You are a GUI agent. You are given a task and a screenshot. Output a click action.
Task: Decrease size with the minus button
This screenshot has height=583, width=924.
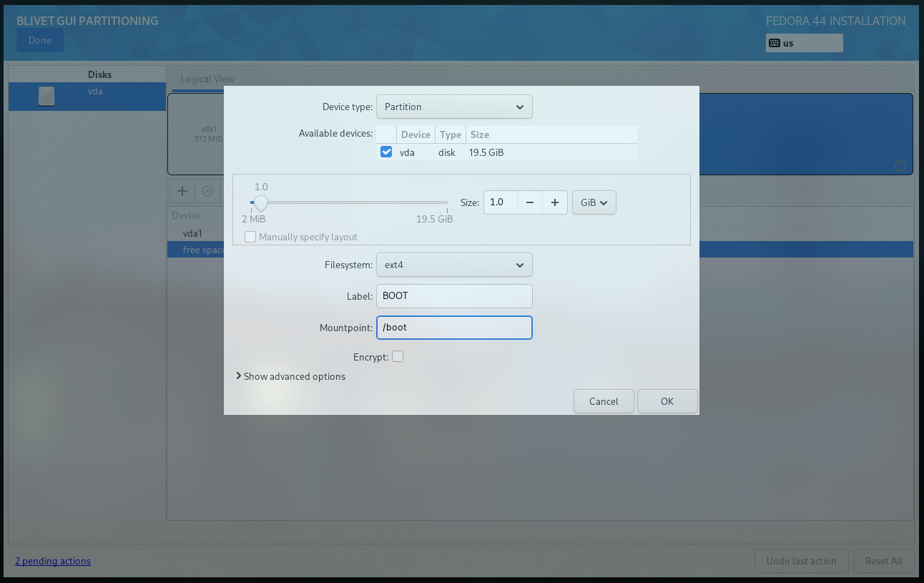[530, 202]
